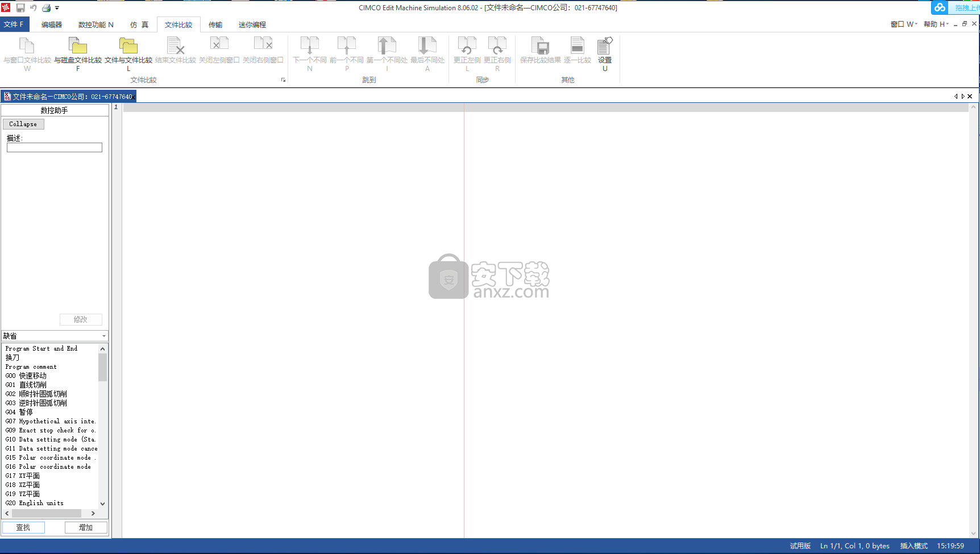Open 文件比较 group dialog launcher
The height and width of the screenshot is (554, 980).
(x=283, y=80)
